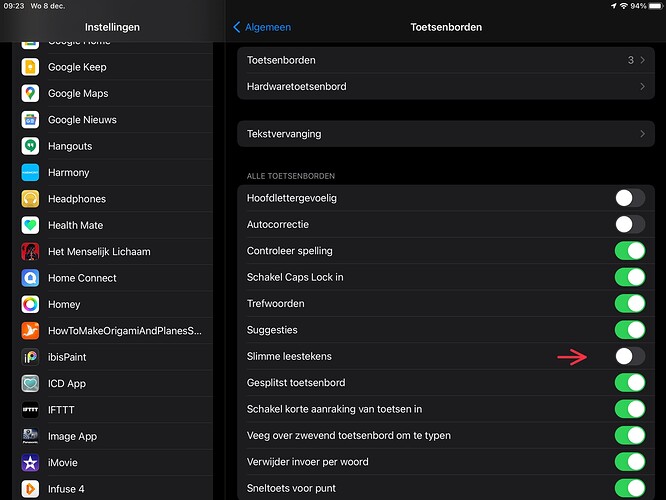The width and height of the screenshot is (666, 500).
Task: Tap the clock showing 09:23
Action: pyautogui.click(x=14, y=6)
